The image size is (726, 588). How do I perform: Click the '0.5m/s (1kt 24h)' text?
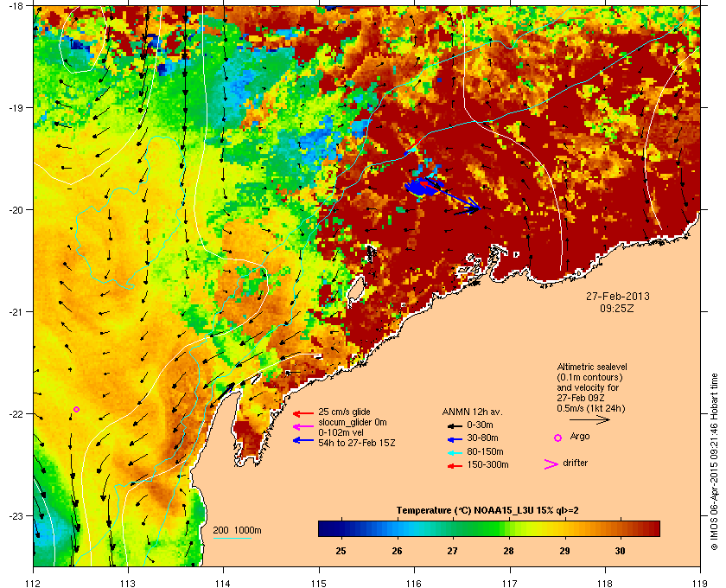591,408
